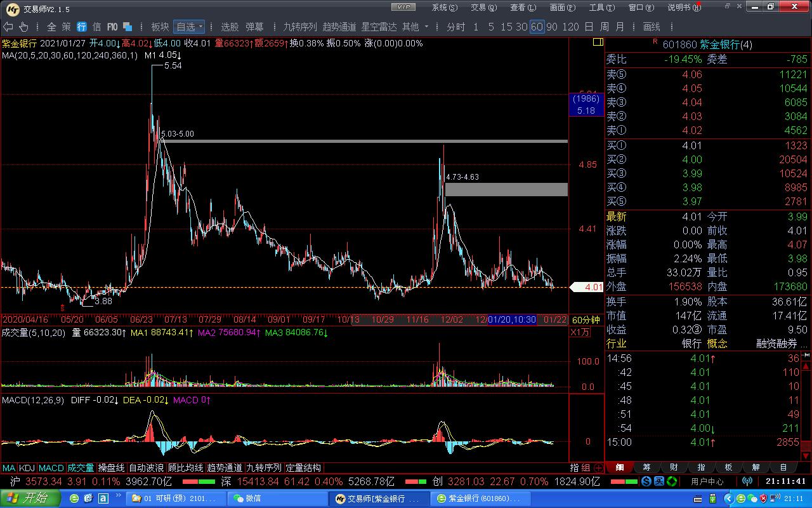Expand the 其他 dropdown arrow
Viewport: 812px width, 508px height.
pyautogui.click(x=427, y=27)
